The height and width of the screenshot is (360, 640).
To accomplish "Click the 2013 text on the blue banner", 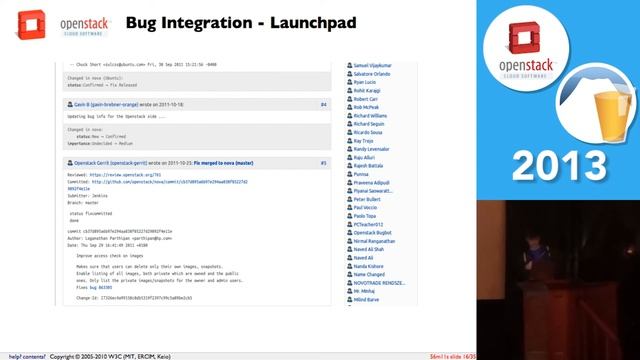I will click(x=559, y=166).
